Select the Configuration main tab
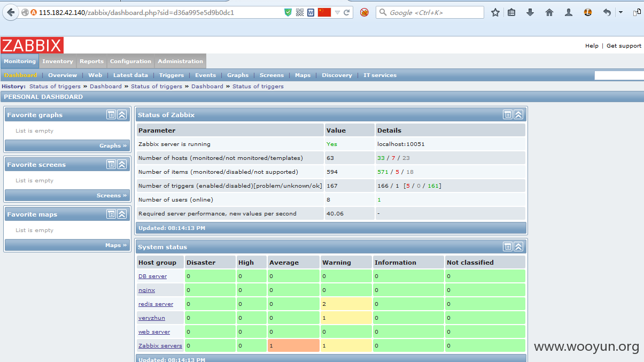The image size is (644, 362). 131,61
